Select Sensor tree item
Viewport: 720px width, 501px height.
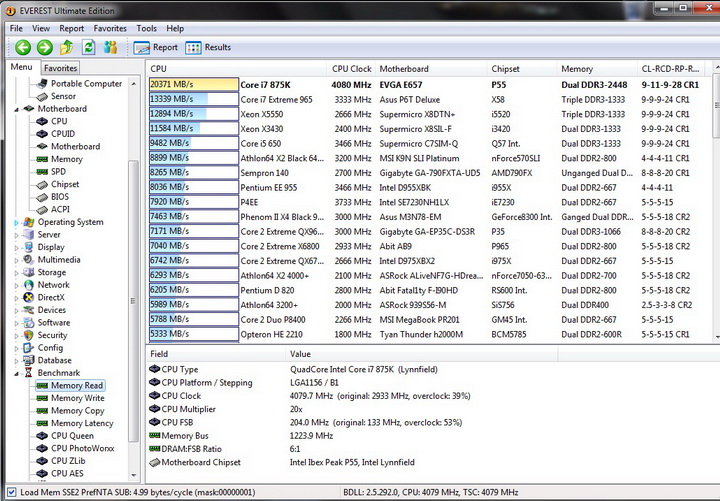(63, 96)
